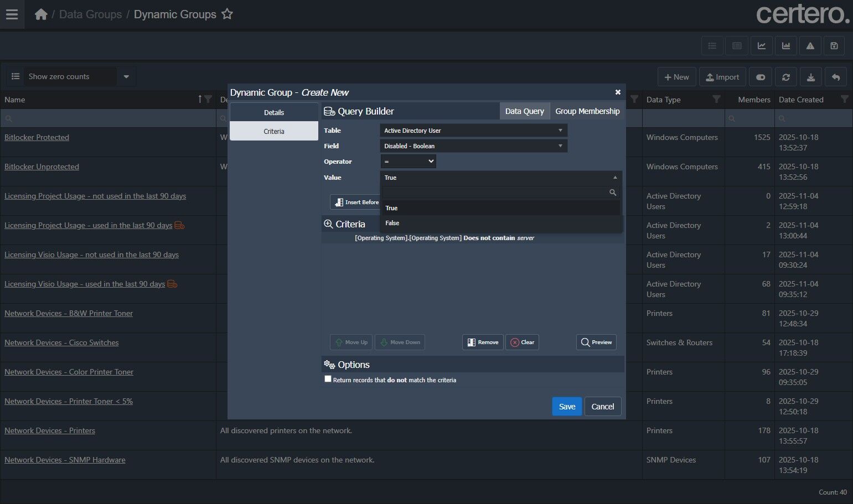Click the Move Down button
The image size is (853, 504).
[x=400, y=342]
